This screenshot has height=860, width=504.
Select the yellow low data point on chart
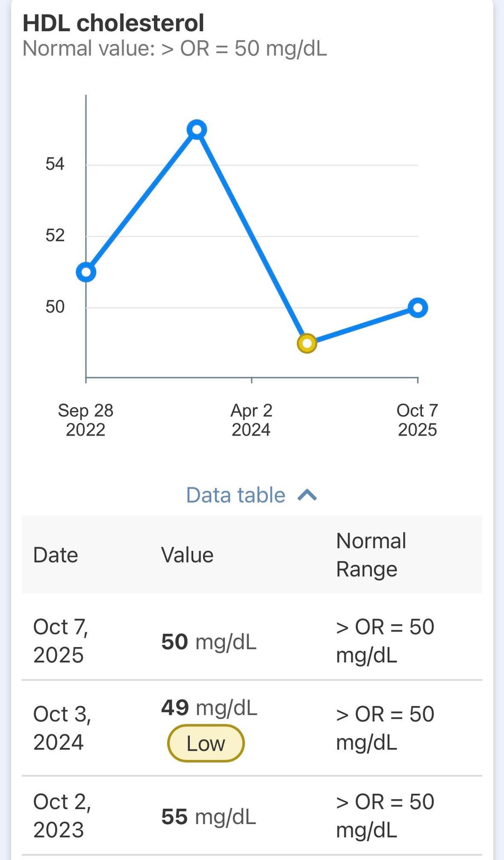pos(307,344)
